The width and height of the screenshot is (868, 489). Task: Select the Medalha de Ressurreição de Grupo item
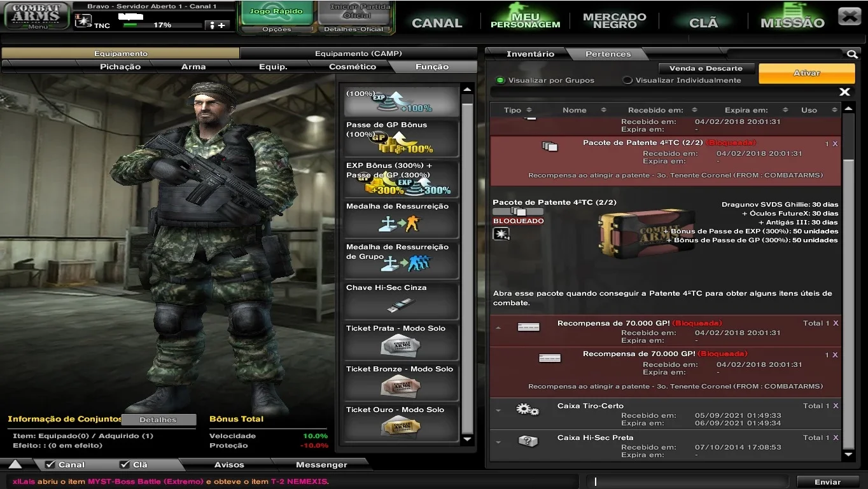click(402, 260)
